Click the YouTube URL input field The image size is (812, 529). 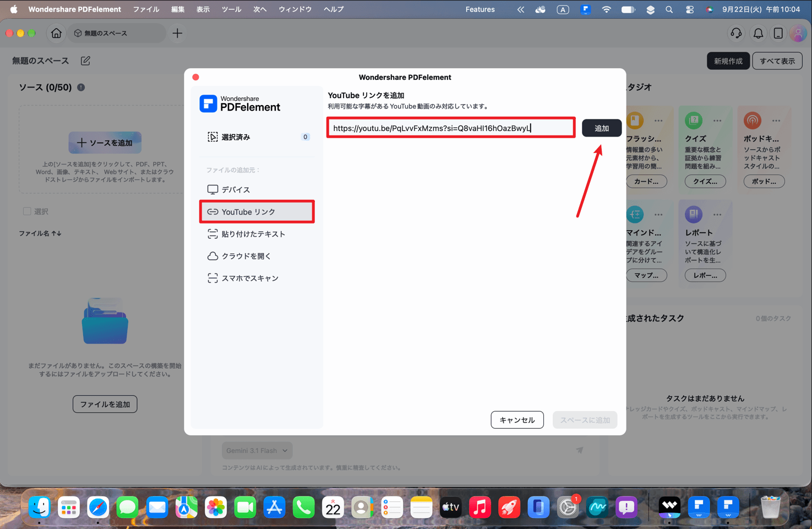click(x=451, y=128)
